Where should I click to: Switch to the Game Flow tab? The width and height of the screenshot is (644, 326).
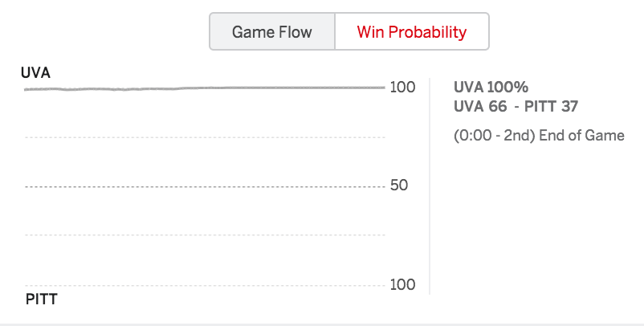coord(272,31)
